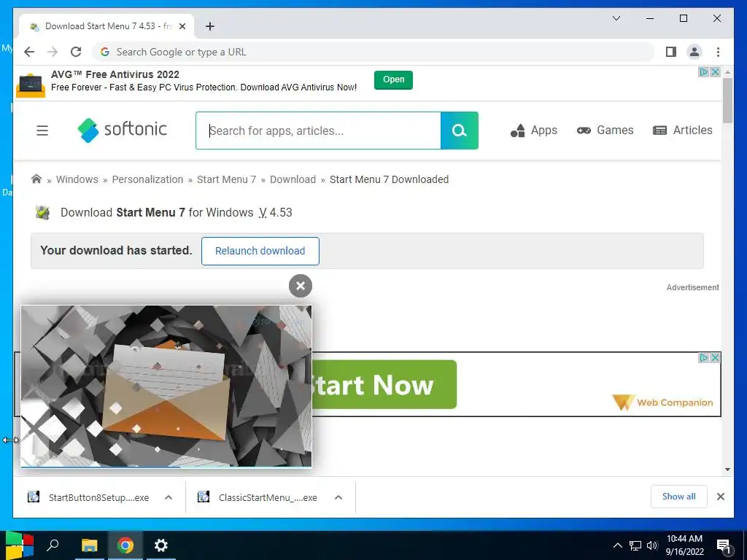
Task: Click the Chrome taskbar icon
Action: 125,545
